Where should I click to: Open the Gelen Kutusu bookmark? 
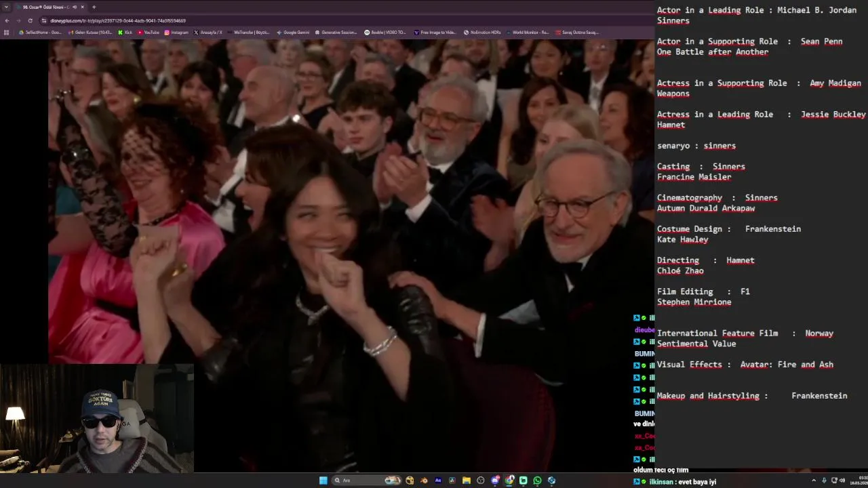[91, 32]
